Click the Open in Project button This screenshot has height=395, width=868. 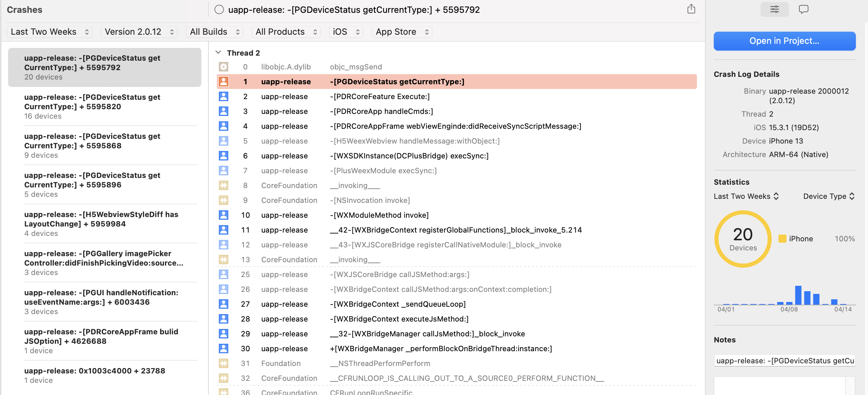784,41
